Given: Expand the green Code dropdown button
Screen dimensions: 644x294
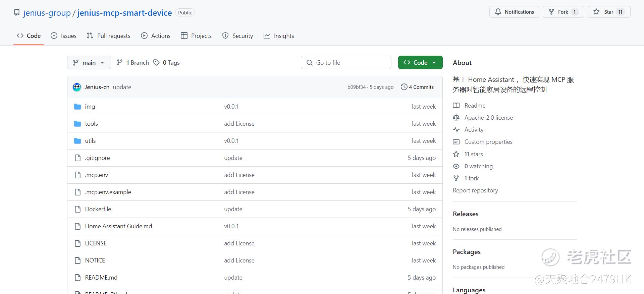Looking at the screenshot, I should (x=420, y=62).
